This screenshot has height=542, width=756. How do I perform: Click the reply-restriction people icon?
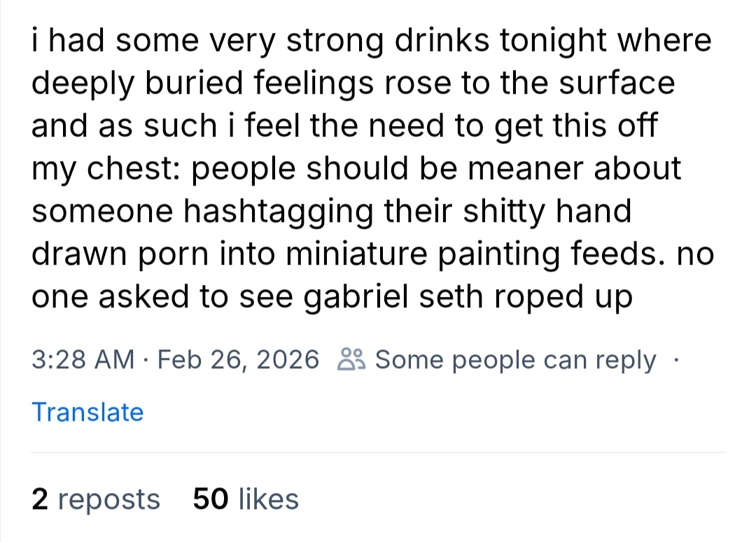pos(351,360)
